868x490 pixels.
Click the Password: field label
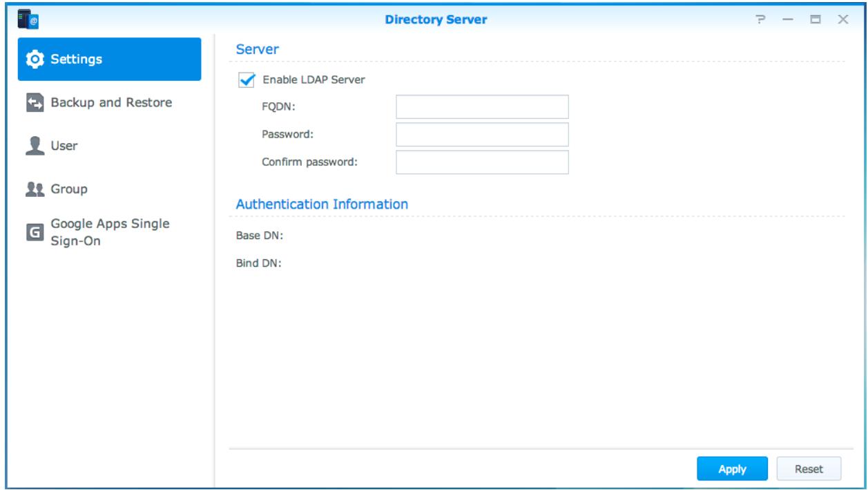click(x=287, y=135)
